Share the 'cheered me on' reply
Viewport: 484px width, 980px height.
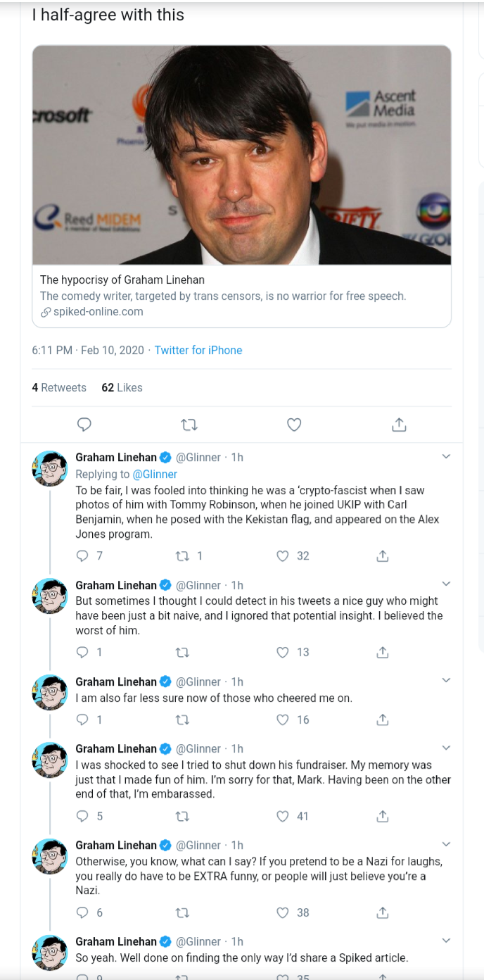(382, 720)
